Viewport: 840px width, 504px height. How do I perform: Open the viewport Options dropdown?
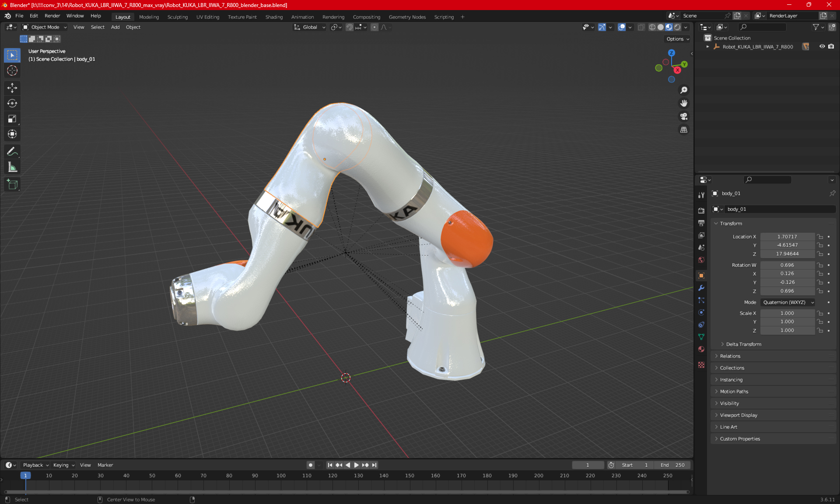(678, 39)
